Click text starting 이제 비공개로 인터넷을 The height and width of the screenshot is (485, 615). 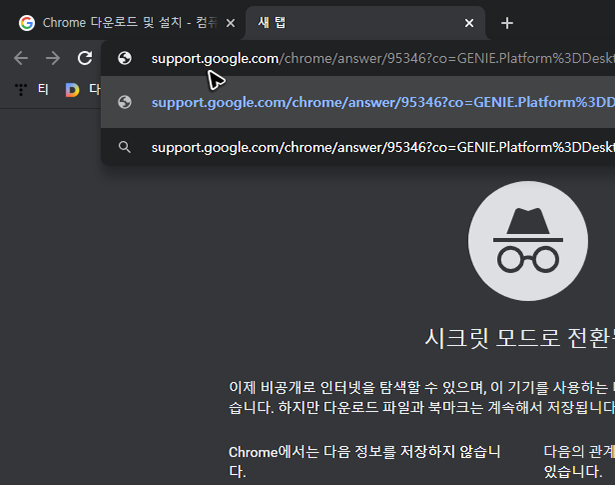(422, 397)
